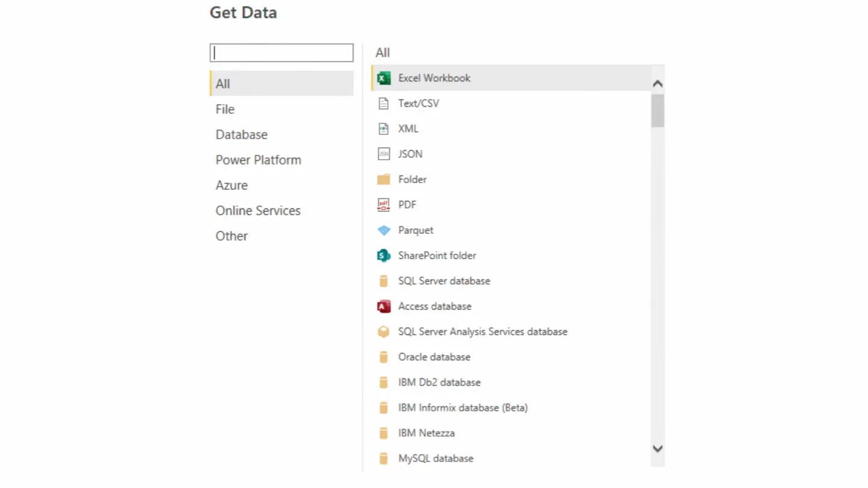Click the Parquet diamond icon
868x488 pixels.
[x=383, y=230]
